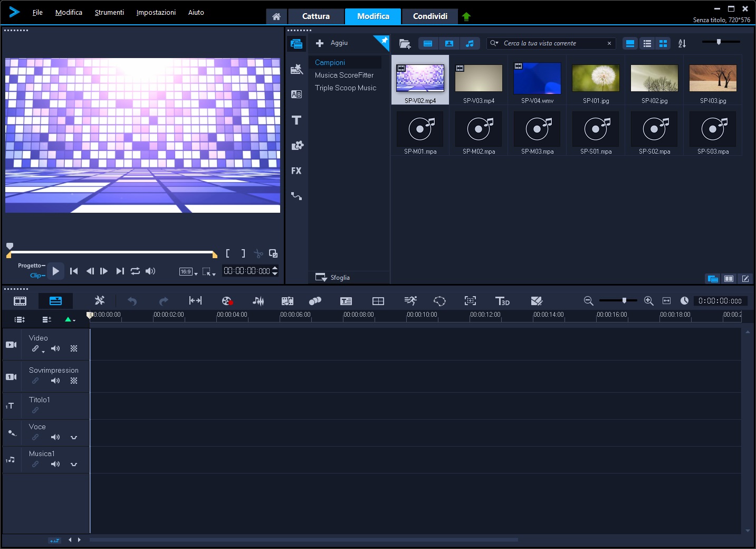Click the Record/Capture option icon
The image size is (756, 549).
(x=227, y=301)
